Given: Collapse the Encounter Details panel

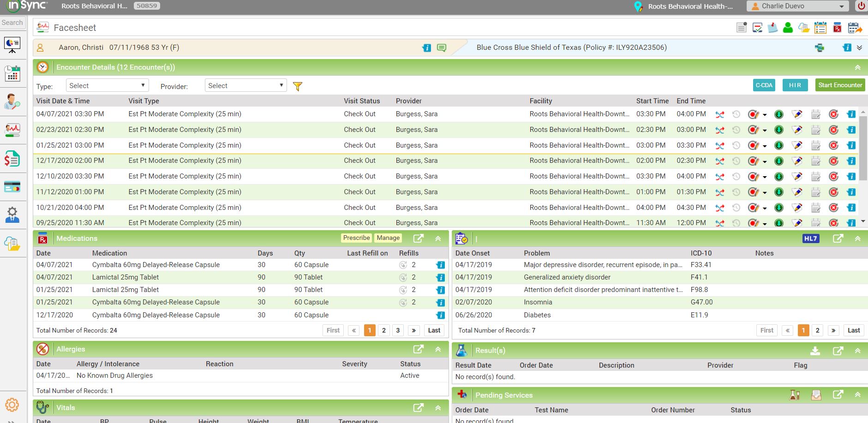Looking at the screenshot, I should point(858,68).
